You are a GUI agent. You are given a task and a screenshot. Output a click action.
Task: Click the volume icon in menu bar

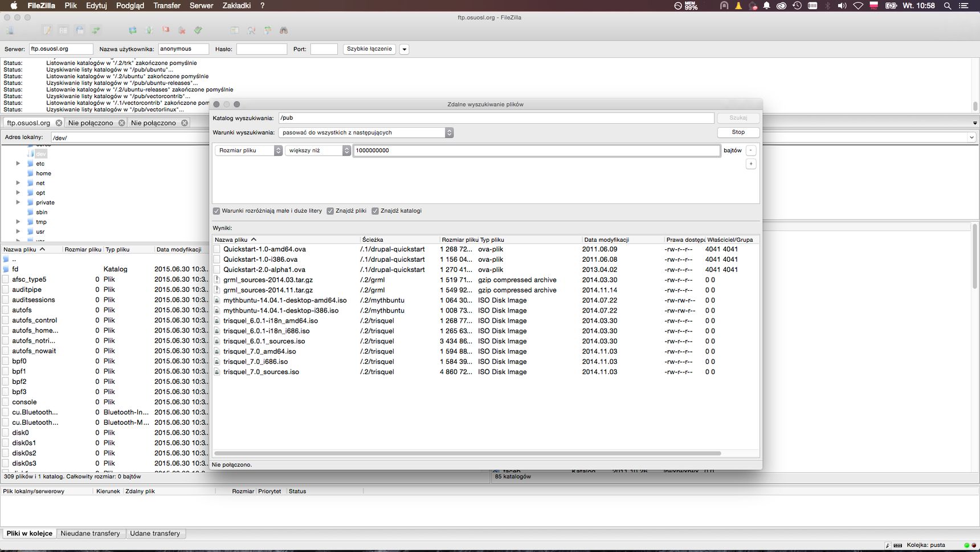point(842,6)
